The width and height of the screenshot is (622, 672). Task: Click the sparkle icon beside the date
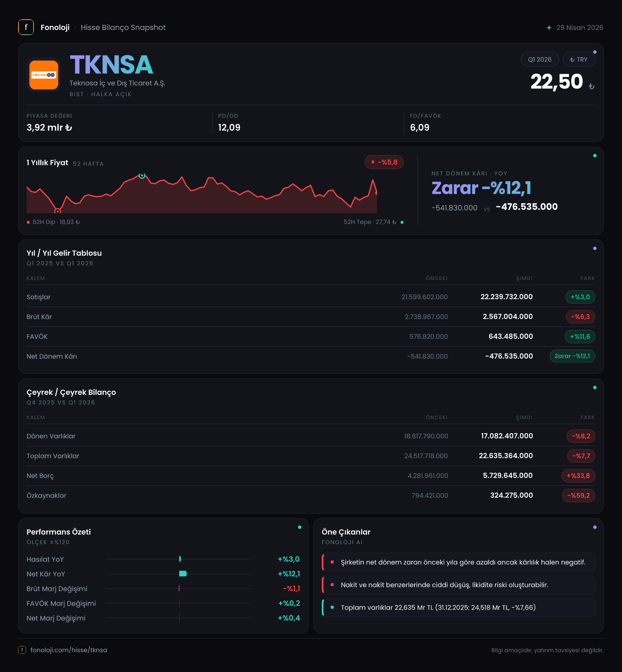(549, 28)
